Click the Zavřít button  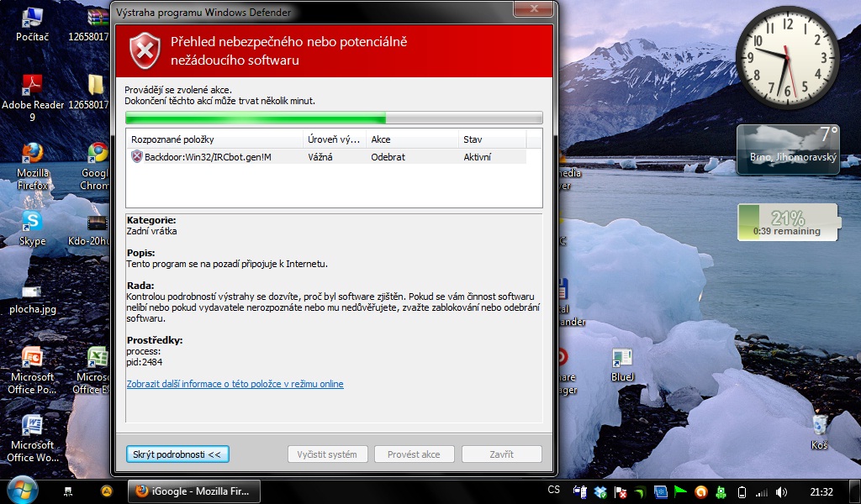click(501, 454)
